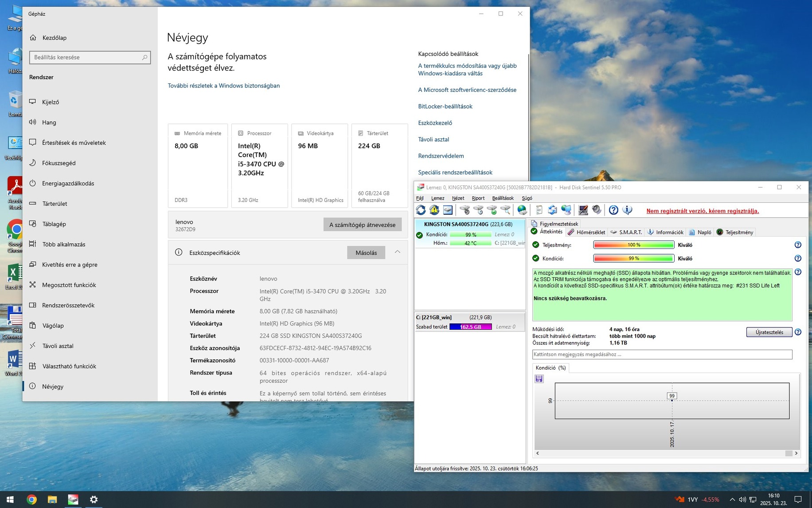Click the blue refresh arrows icon in Hard Disk Sentinel toolbar
The height and width of the screenshot is (508, 812).
[421, 210]
